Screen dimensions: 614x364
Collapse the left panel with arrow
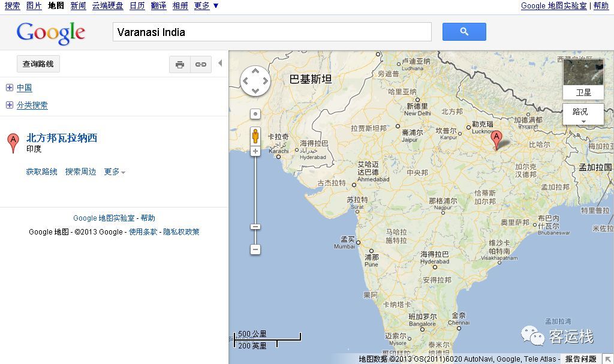click(220, 63)
